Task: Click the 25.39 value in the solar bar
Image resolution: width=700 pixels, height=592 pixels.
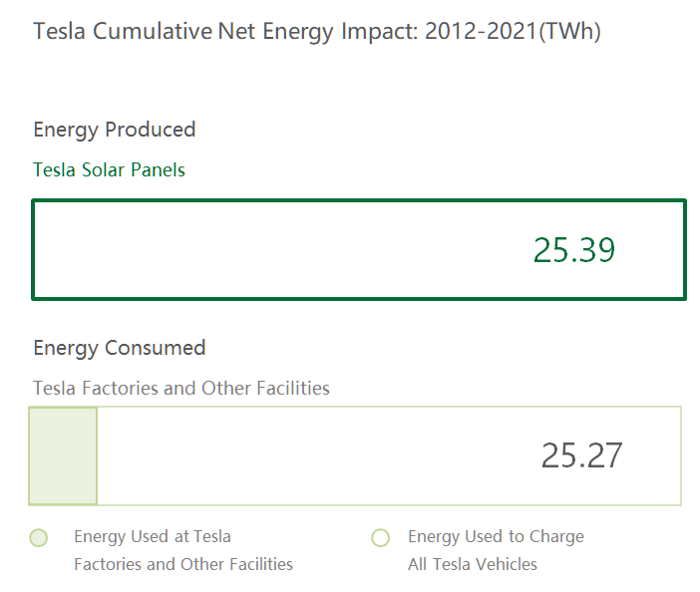Action: (574, 250)
